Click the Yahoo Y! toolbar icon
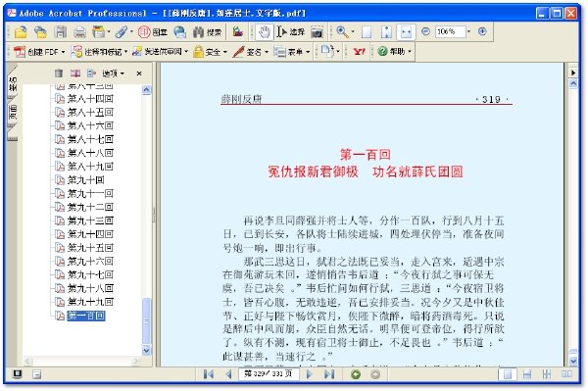Image resolution: width=588 pixels, height=391 pixels. tap(359, 52)
